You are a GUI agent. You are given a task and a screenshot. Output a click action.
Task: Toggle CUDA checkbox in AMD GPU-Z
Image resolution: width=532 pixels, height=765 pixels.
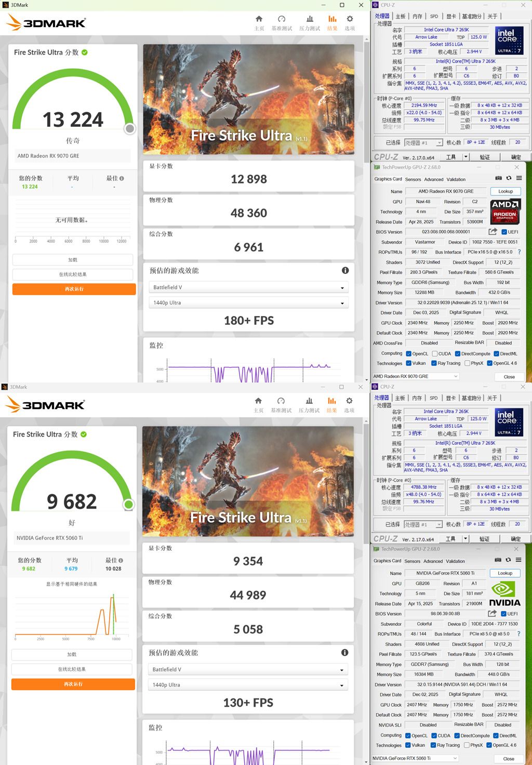click(435, 354)
